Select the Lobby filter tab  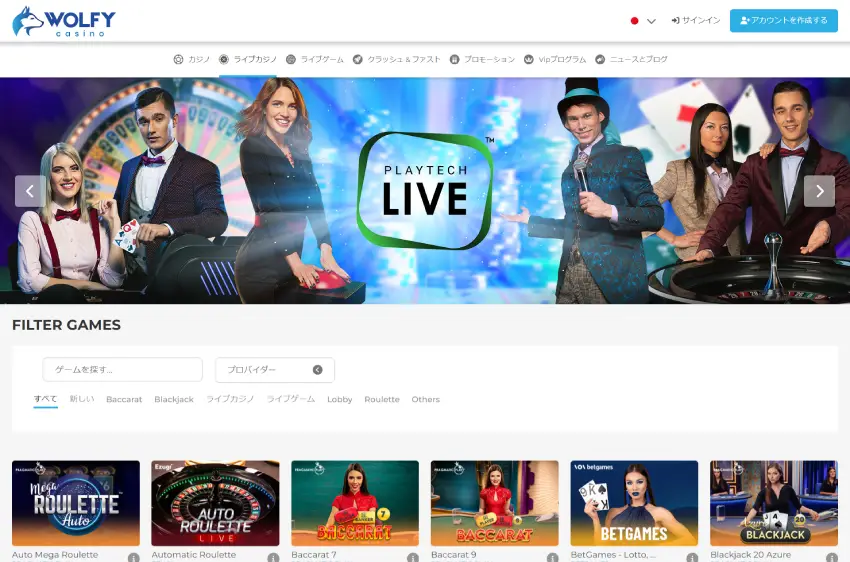click(x=340, y=399)
